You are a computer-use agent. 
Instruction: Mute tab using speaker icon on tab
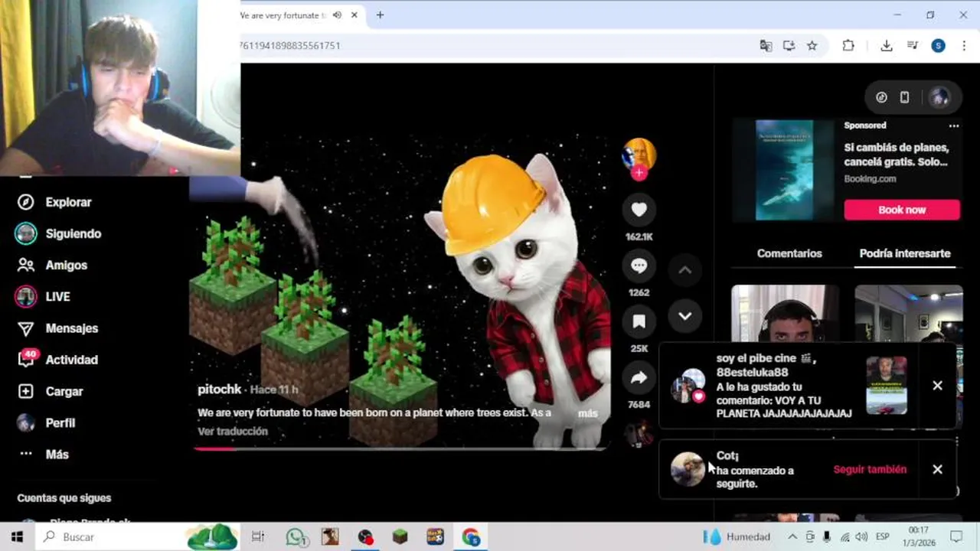pyautogui.click(x=337, y=15)
